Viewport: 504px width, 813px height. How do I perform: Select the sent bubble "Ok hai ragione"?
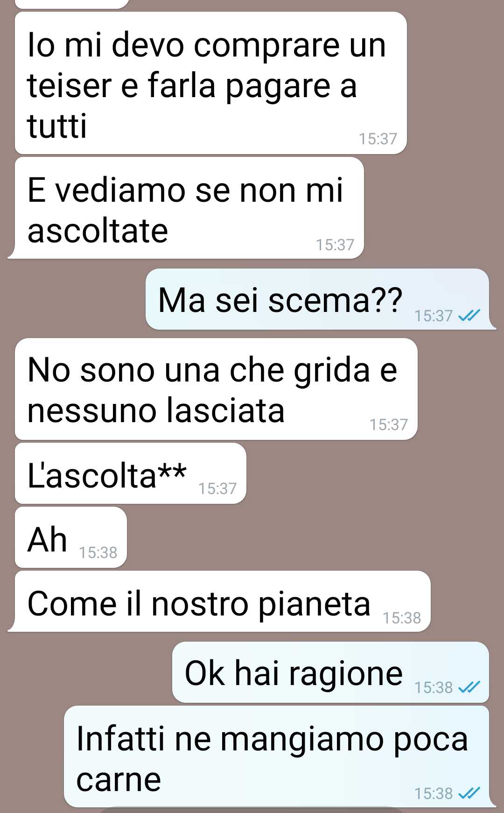point(330,672)
